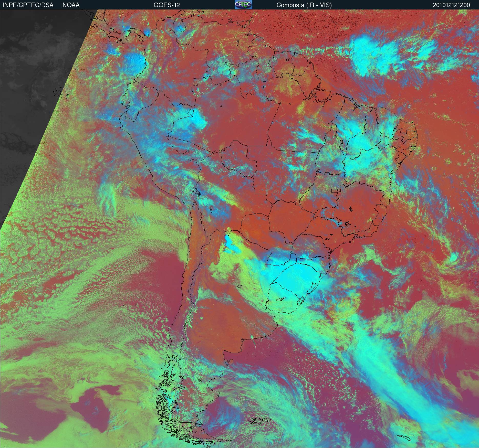Click the 201012121200 timestamp

tap(451, 5)
